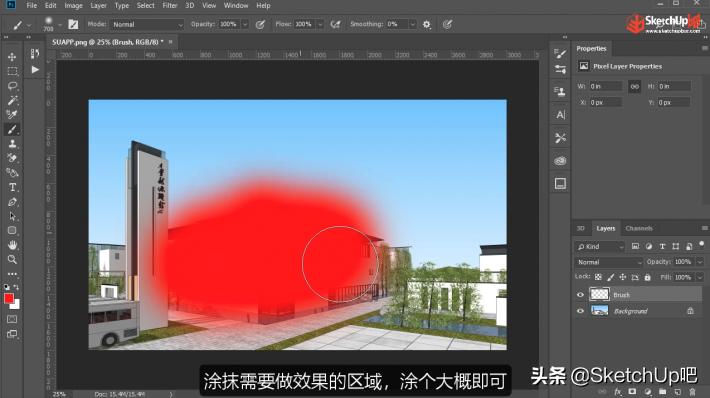Open the Window menu

(236, 5)
